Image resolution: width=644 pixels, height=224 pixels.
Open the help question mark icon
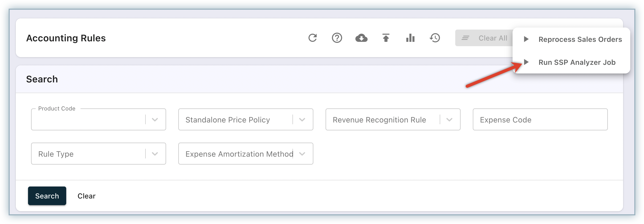[337, 38]
